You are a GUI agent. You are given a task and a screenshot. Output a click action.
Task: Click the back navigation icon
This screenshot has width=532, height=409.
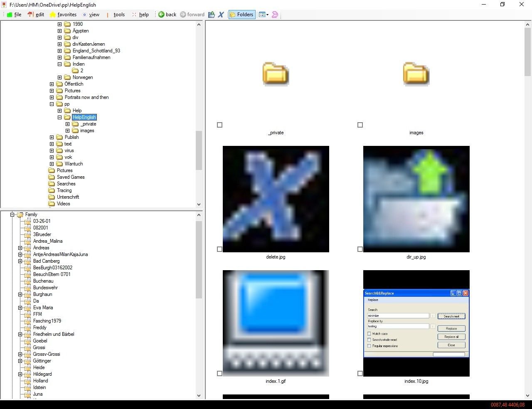[x=162, y=14]
